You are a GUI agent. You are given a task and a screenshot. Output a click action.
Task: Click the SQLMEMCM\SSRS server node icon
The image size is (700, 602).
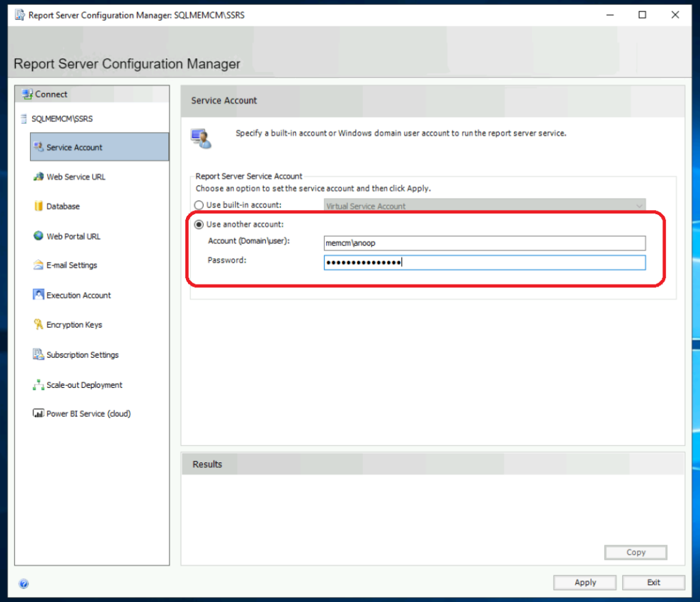(x=24, y=119)
